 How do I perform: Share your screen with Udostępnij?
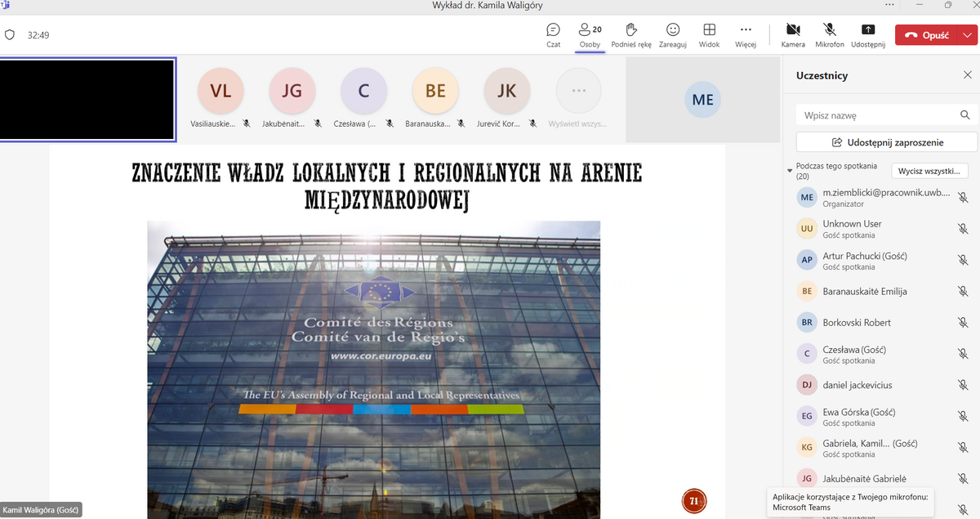(867, 34)
